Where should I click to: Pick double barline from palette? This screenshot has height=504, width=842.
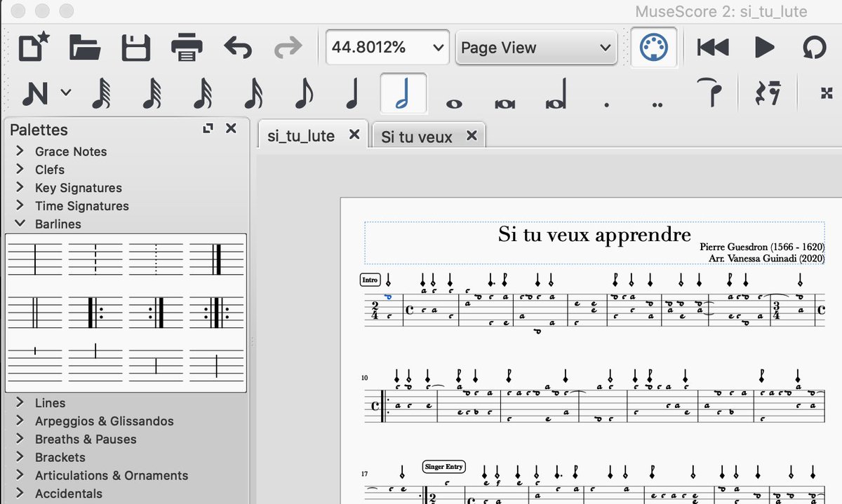tap(35, 312)
